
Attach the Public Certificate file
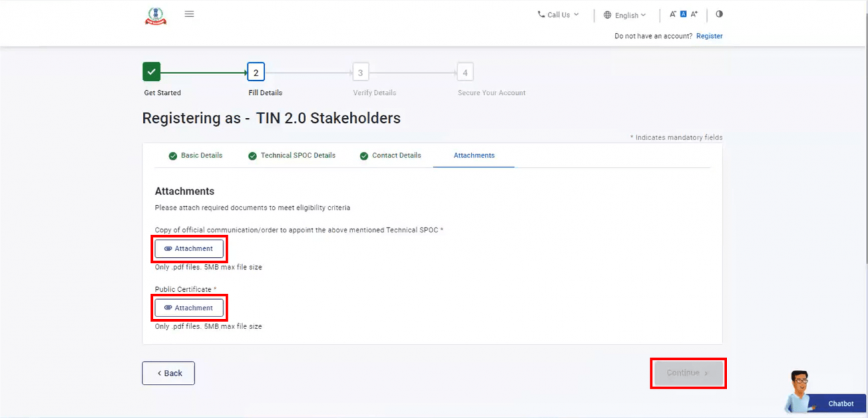click(189, 308)
